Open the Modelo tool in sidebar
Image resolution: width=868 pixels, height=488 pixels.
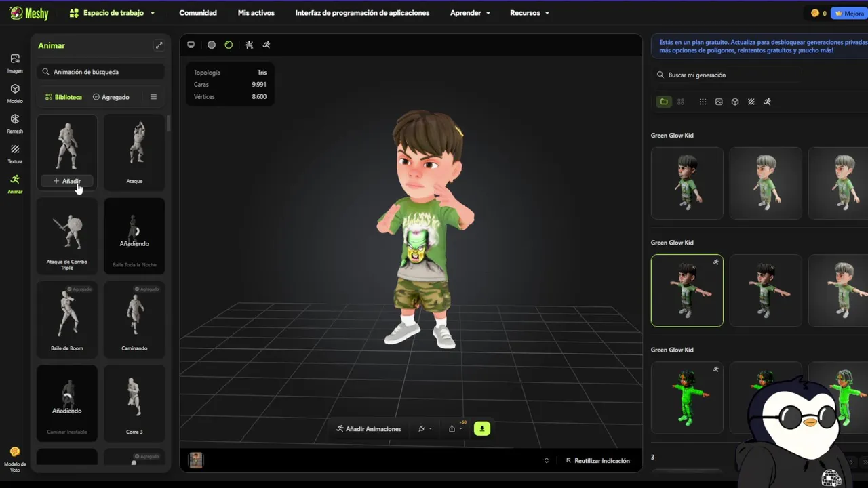pos(15,94)
